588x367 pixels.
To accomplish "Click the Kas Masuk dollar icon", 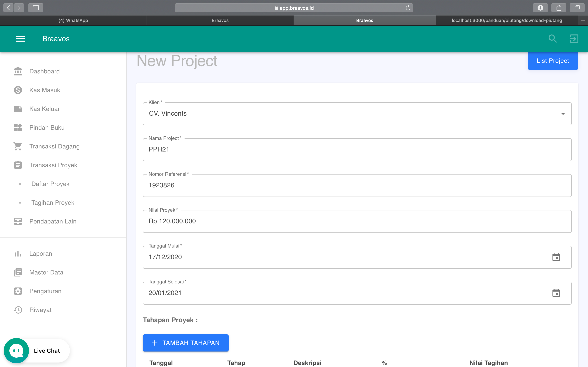I will [x=18, y=90].
